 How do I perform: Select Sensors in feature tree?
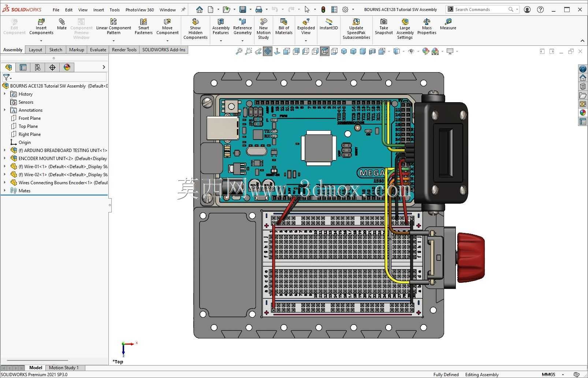(26, 102)
